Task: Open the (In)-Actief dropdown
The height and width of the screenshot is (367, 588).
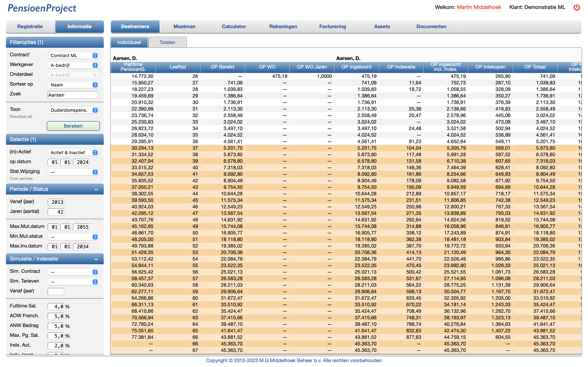Action: point(73,153)
